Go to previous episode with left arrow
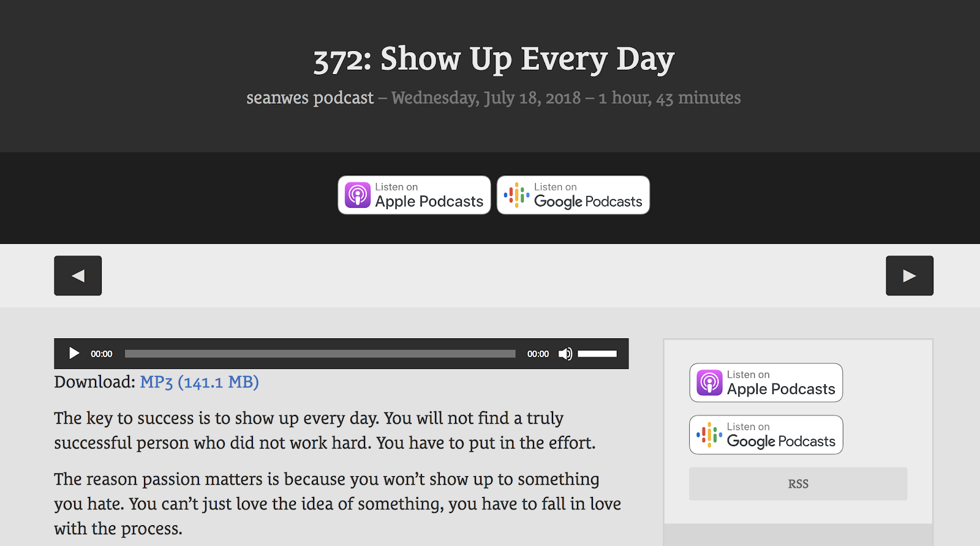Screen dimensions: 980x546 [x=78, y=276]
